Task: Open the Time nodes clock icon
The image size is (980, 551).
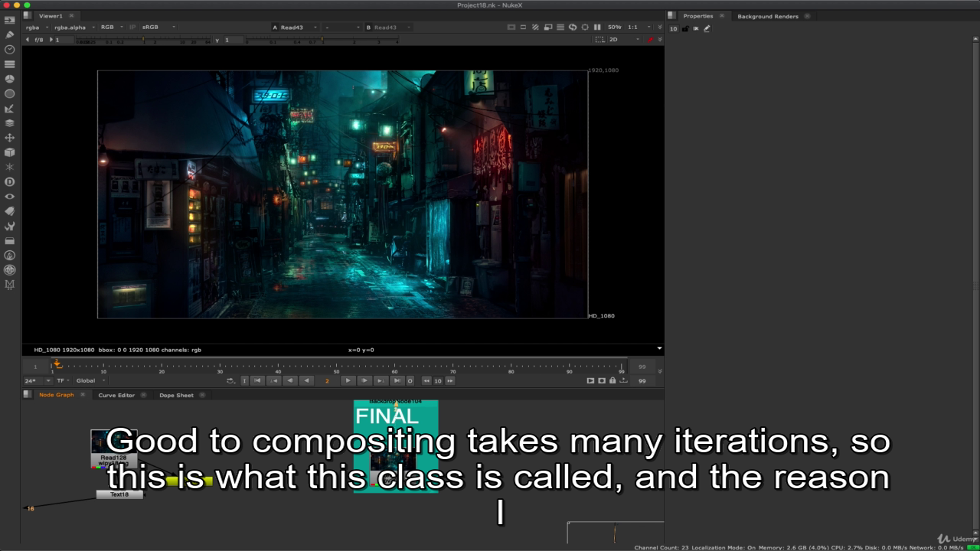Action: tap(10, 49)
